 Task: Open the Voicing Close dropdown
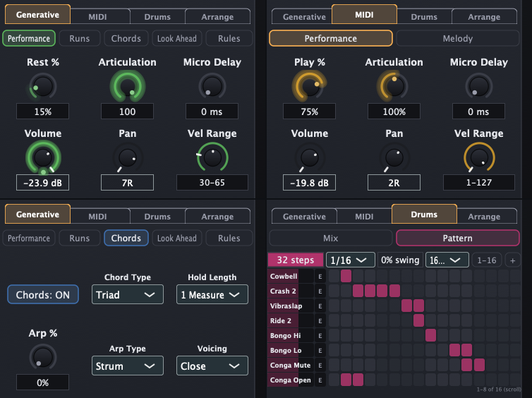(x=212, y=366)
